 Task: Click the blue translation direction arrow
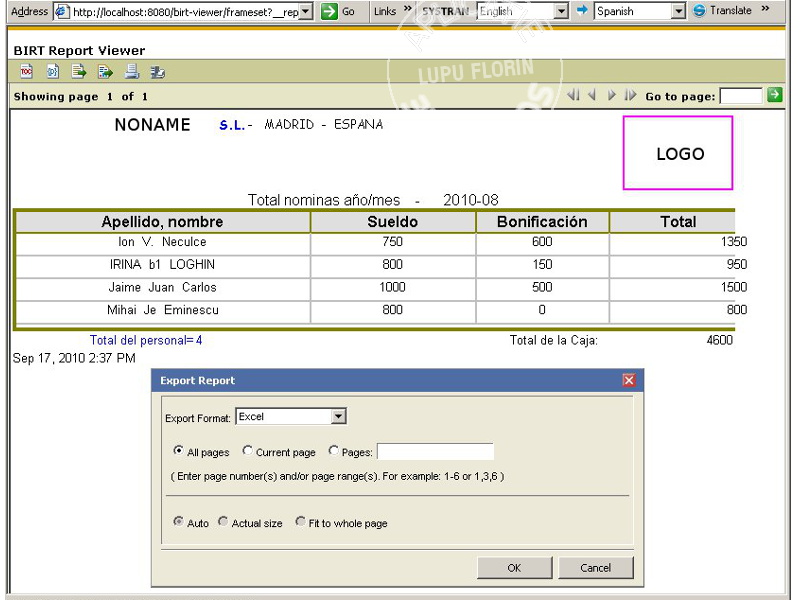pos(582,10)
